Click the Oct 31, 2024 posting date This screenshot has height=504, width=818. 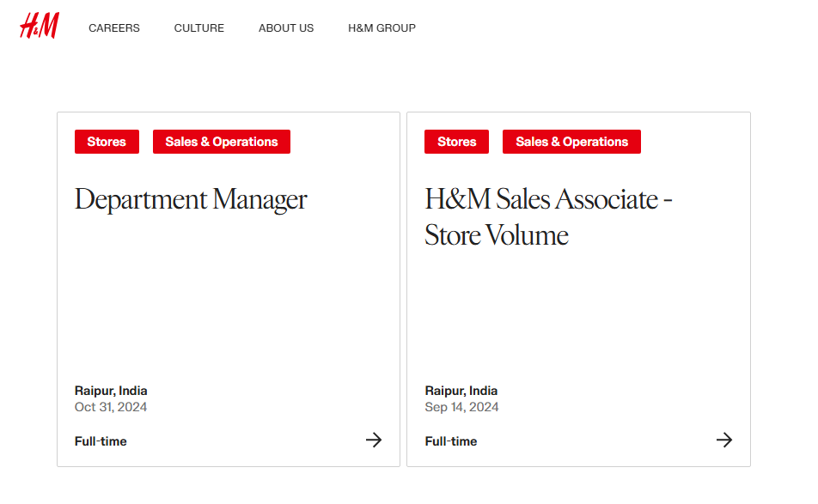tap(111, 407)
